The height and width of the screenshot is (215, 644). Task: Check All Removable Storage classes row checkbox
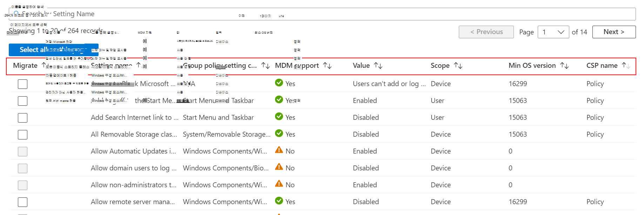click(x=22, y=135)
